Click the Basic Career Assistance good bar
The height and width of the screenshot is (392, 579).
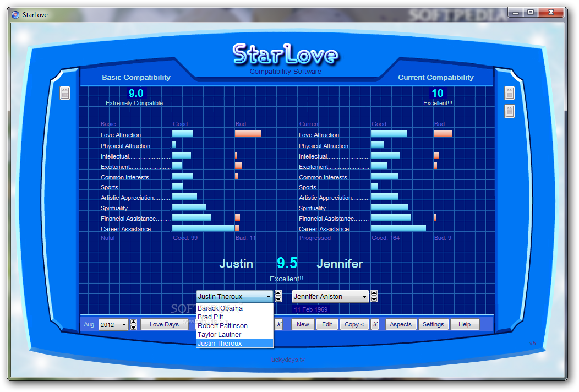pos(204,228)
